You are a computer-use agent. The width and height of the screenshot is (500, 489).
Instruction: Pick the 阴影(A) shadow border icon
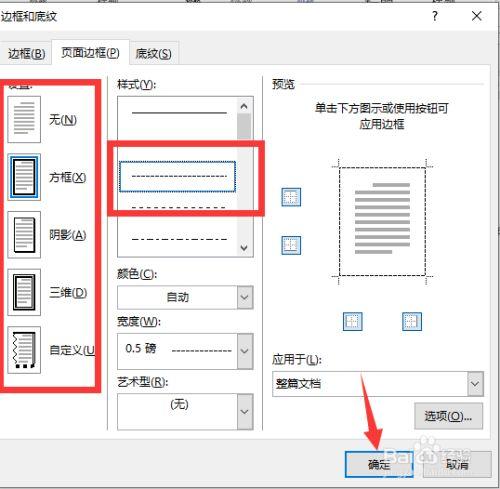[x=24, y=235]
